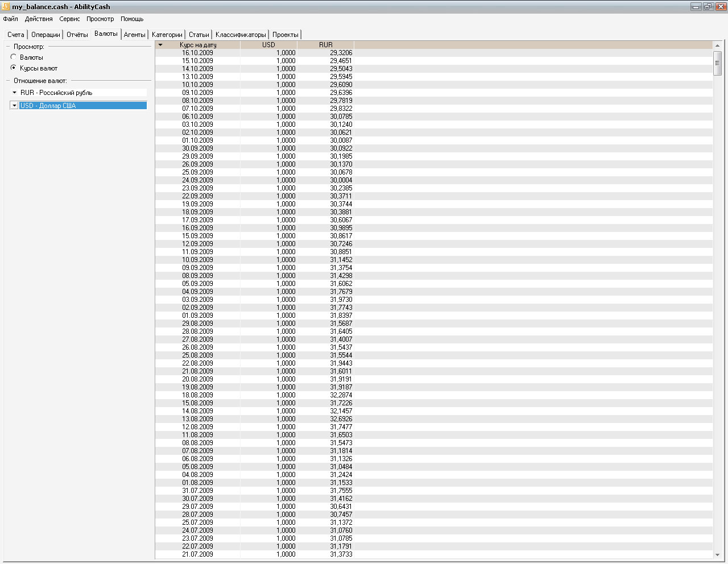
Task: Switch to the Классификаторы tab
Action: (x=241, y=35)
